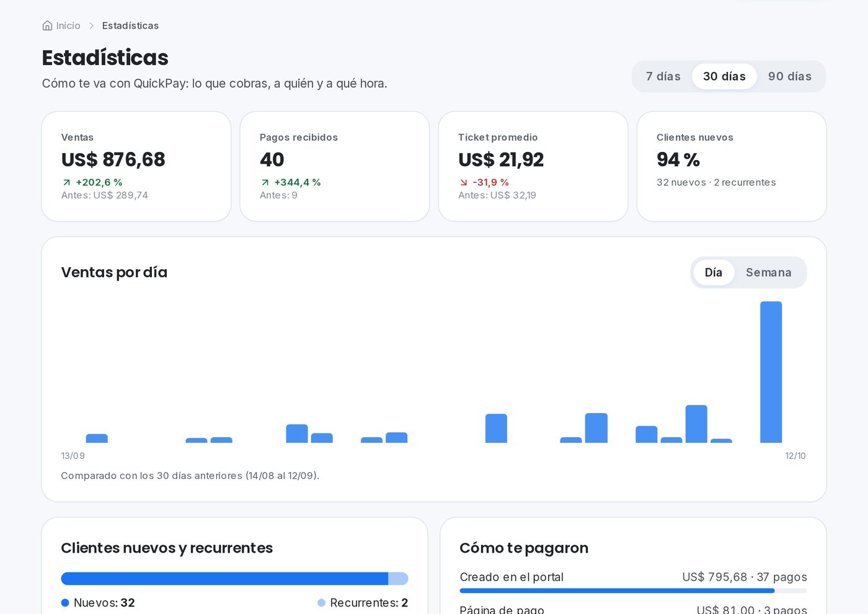Click the home icon in the breadcrumb
Viewport: 868px width, 614px height.
tap(47, 25)
